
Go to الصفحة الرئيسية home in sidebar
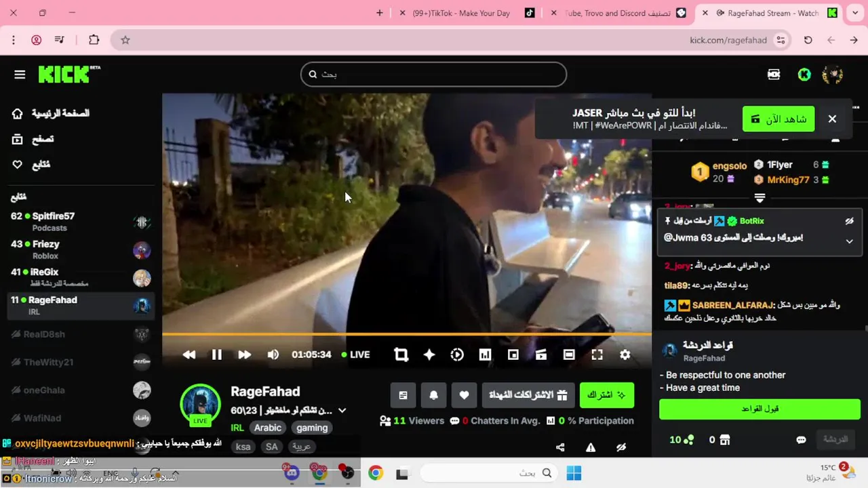pos(51,113)
